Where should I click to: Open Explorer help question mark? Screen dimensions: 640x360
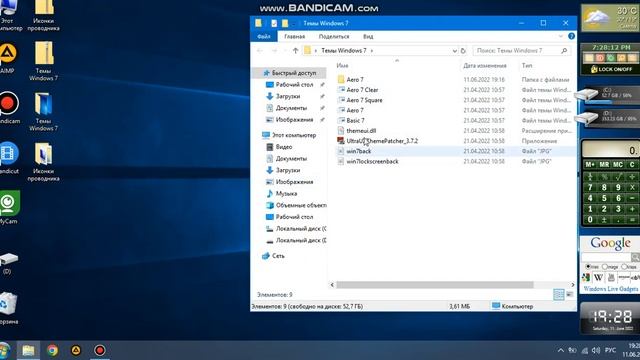[x=571, y=36]
